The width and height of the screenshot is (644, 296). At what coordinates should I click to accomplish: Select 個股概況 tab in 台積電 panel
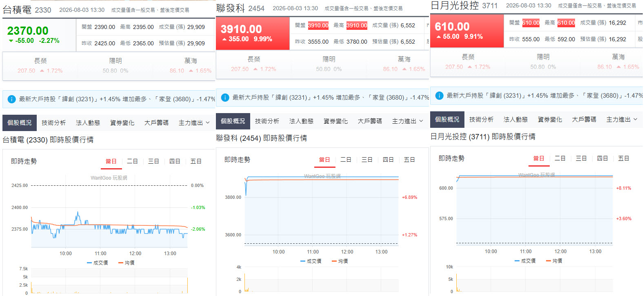(x=20, y=123)
